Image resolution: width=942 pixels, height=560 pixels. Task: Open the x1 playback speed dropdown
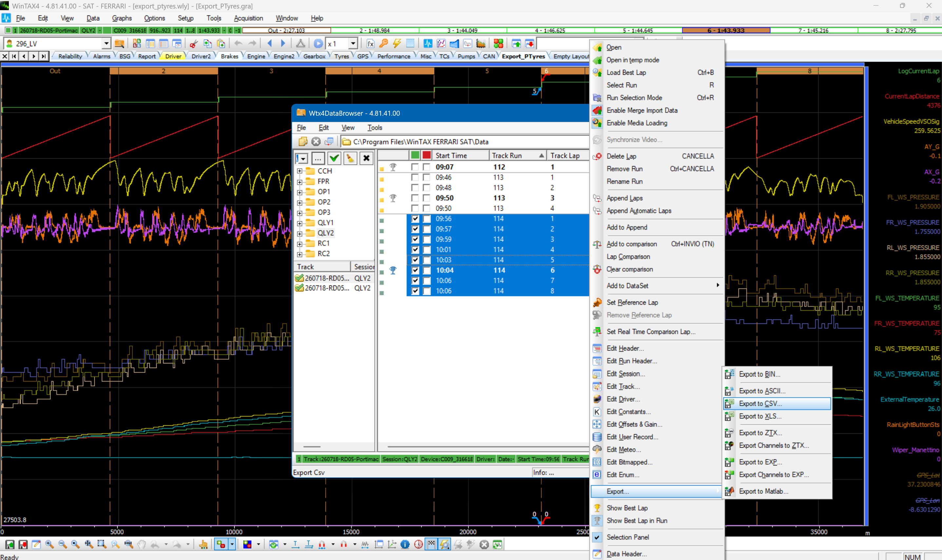click(353, 44)
